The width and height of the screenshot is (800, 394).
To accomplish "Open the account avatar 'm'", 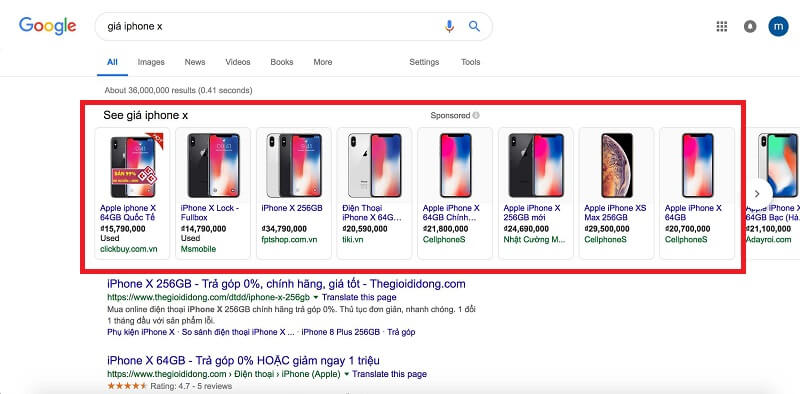I will click(x=778, y=27).
